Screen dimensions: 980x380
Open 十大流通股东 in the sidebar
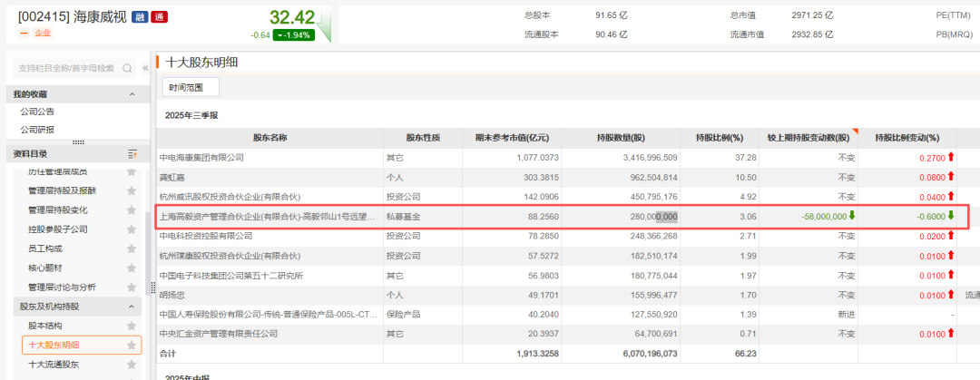54,365
